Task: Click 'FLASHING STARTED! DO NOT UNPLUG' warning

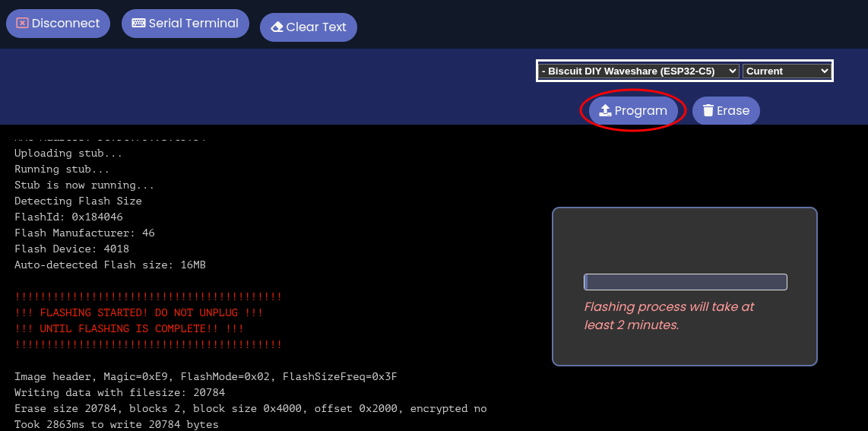Action: pos(139,313)
